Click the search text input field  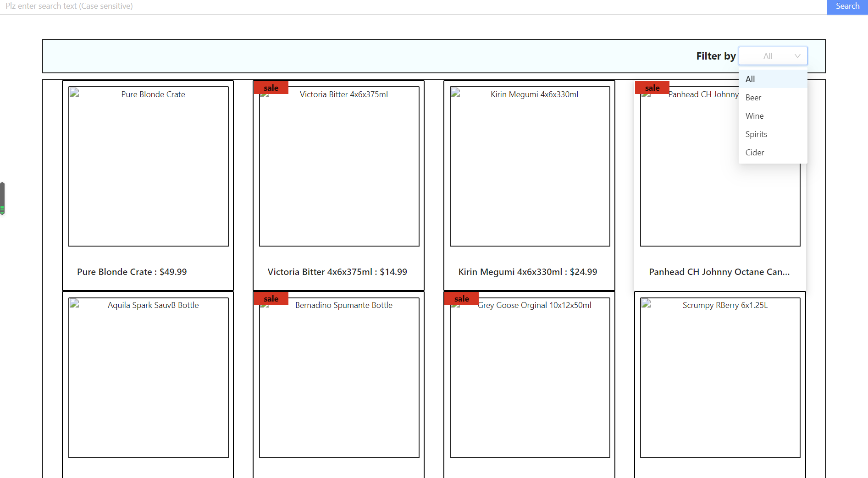pos(413,6)
